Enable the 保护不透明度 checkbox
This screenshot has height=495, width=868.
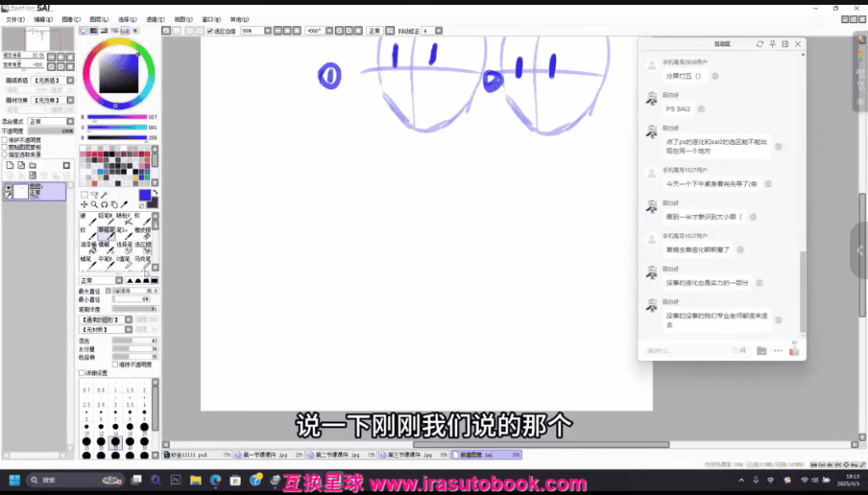[x=4, y=140]
